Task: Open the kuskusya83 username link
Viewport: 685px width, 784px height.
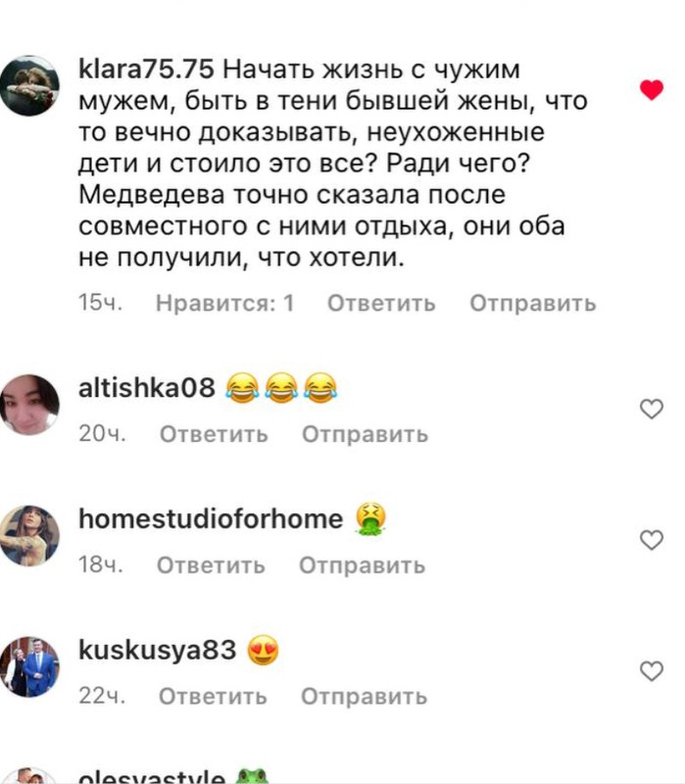Action: point(158,650)
